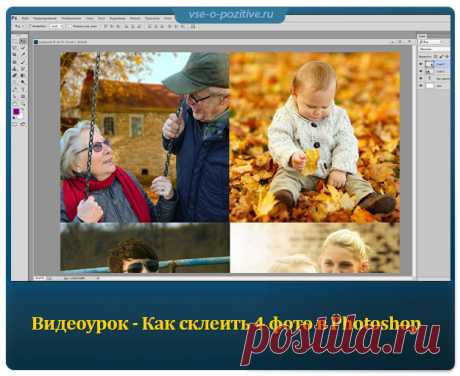Screen dimensions: 460x376
Task: Click the elderly couple photo on canvas
Action: coord(144,137)
